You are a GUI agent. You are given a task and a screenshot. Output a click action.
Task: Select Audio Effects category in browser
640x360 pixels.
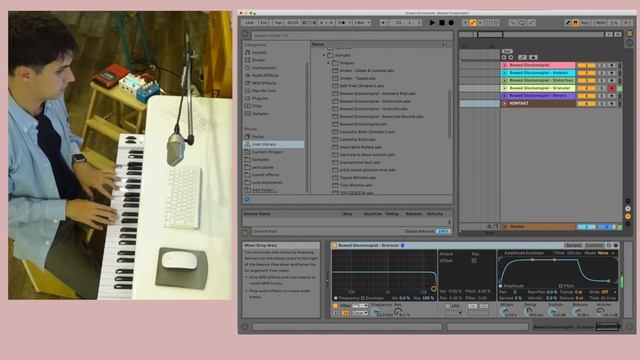(x=265, y=76)
